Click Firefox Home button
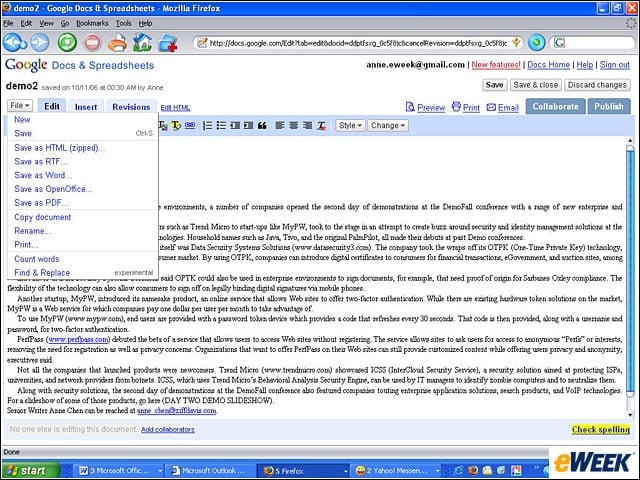The height and width of the screenshot is (480, 640). (x=142, y=42)
